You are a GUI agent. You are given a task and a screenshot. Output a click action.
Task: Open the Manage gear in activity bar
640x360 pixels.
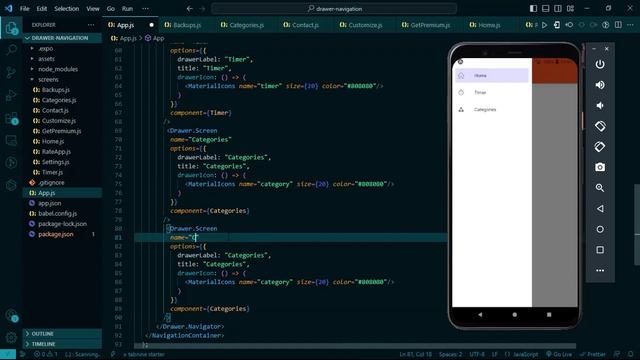click(x=11, y=338)
